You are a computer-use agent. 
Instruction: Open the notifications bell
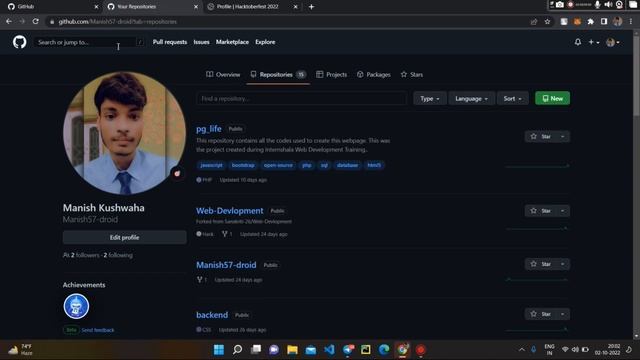[578, 42]
